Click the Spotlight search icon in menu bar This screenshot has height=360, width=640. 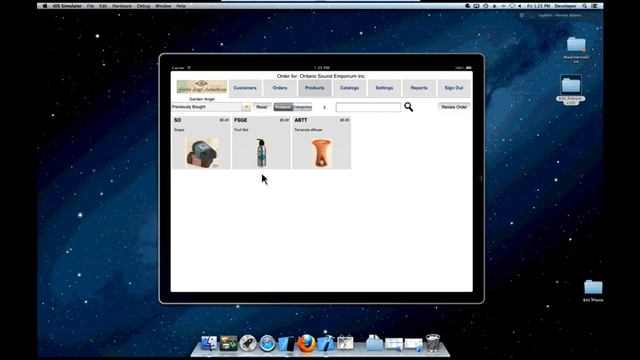(584, 6)
